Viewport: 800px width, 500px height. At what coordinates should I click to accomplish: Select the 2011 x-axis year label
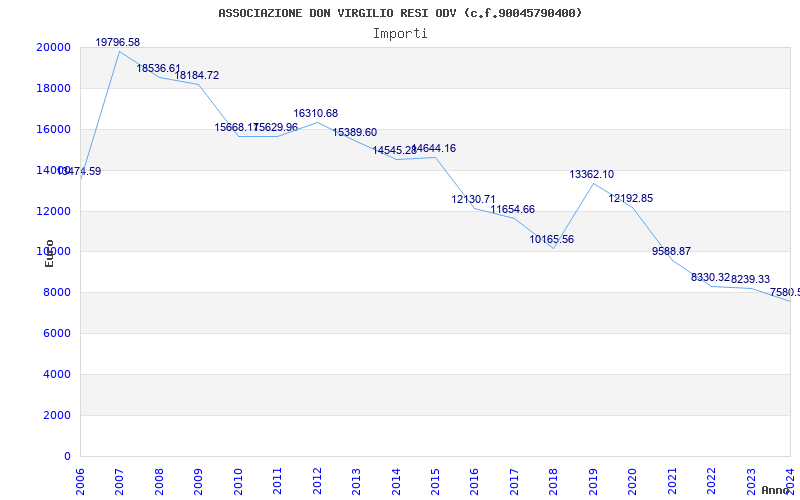(x=277, y=481)
